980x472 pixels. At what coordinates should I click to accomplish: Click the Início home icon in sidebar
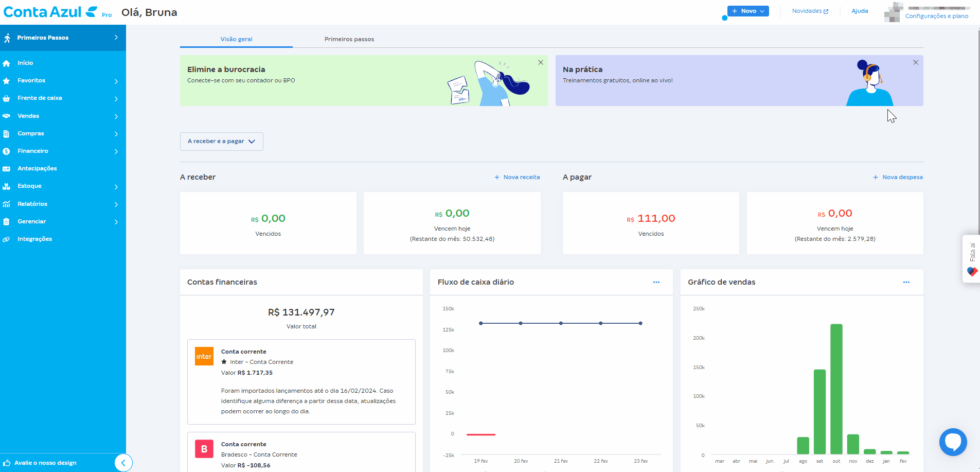[x=7, y=63]
